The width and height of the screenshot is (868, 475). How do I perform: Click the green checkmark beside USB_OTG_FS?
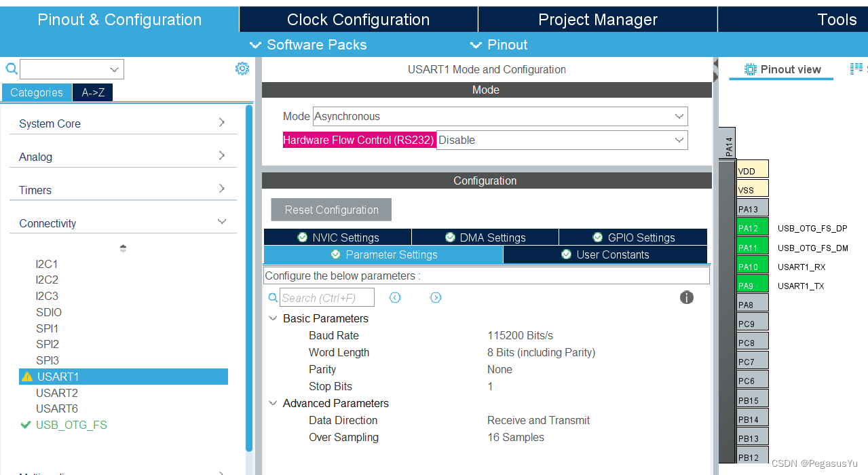click(x=26, y=425)
